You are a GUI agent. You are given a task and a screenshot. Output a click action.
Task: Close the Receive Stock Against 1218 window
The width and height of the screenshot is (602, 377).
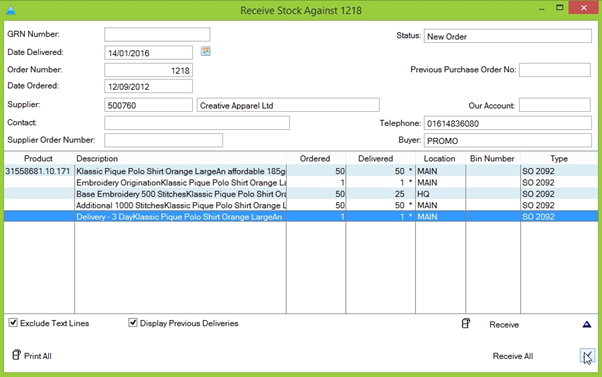(x=584, y=8)
